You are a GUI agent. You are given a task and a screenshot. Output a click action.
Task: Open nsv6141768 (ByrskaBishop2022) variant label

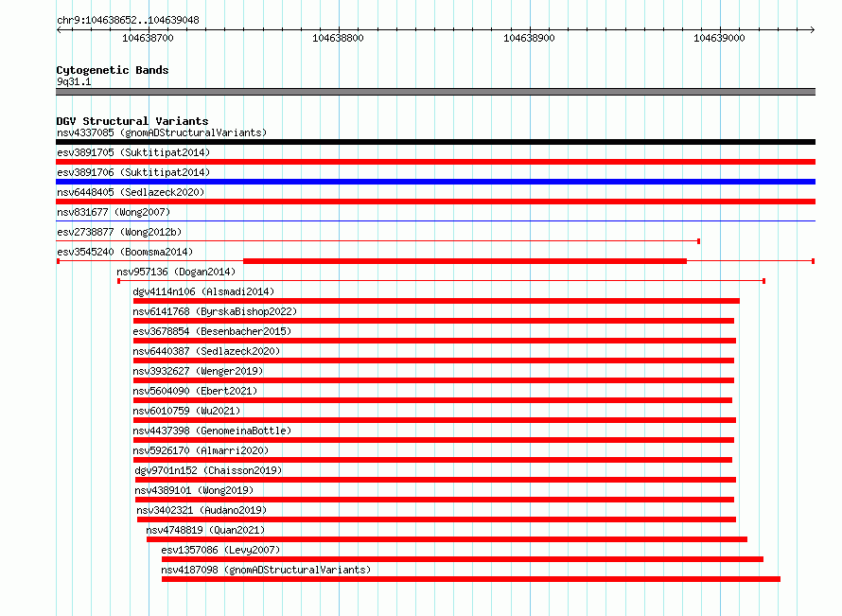[215, 311]
